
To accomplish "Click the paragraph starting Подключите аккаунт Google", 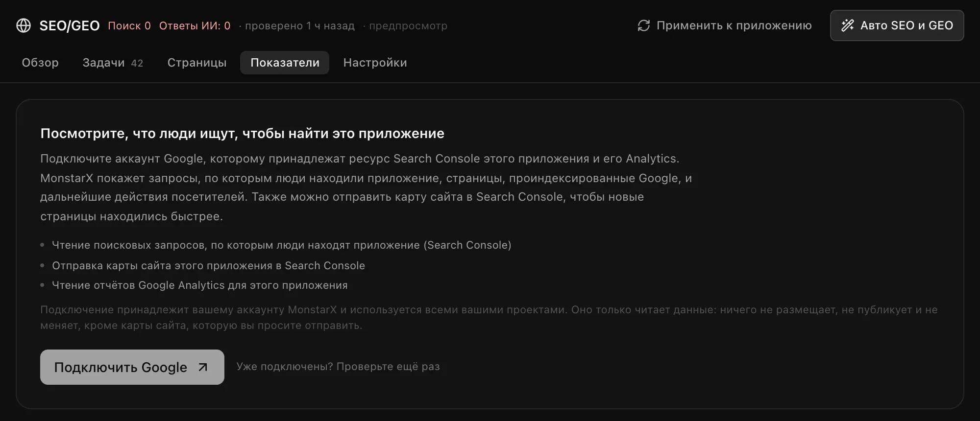I will pyautogui.click(x=367, y=187).
